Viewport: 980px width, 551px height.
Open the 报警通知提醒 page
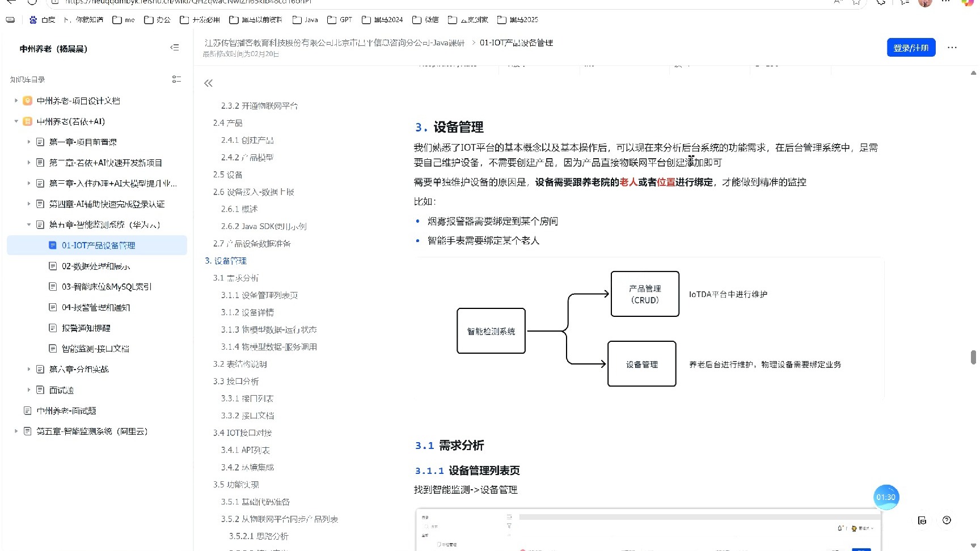click(x=97, y=328)
